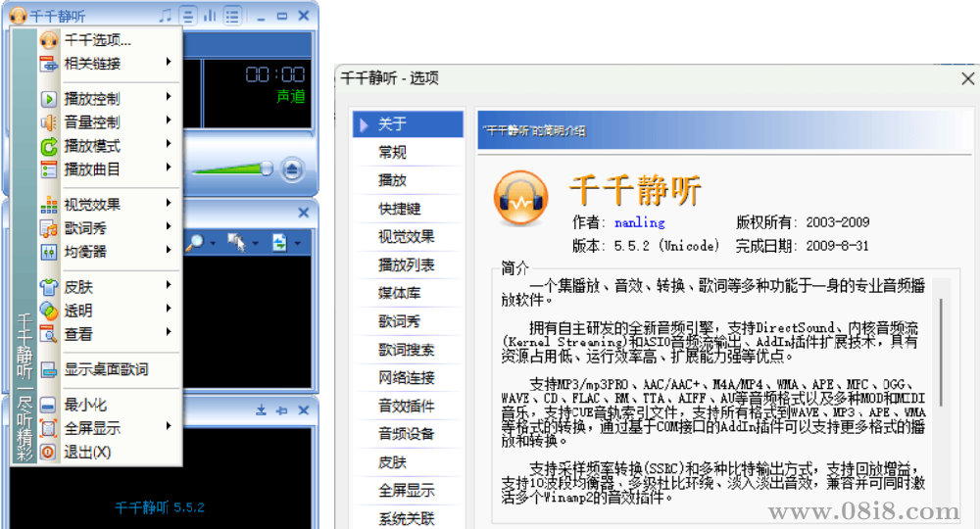Click the 千千选项 headphone icon
Viewport: 980px width, 529px height.
tap(49, 40)
